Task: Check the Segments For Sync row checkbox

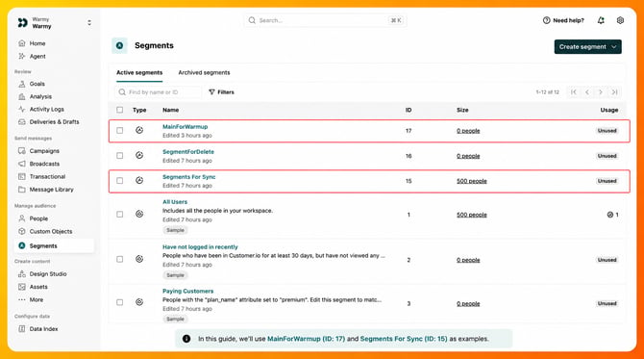Action: [119, 181]
